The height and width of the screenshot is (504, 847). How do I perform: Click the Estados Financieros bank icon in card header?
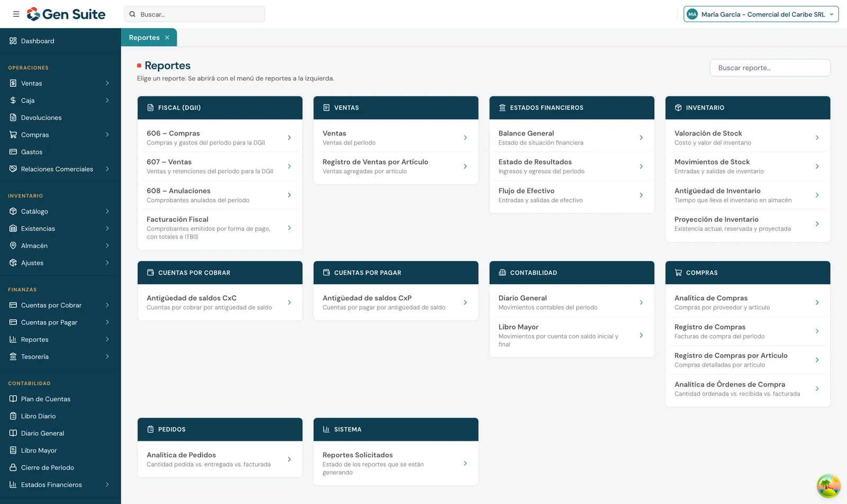[502, 107]
